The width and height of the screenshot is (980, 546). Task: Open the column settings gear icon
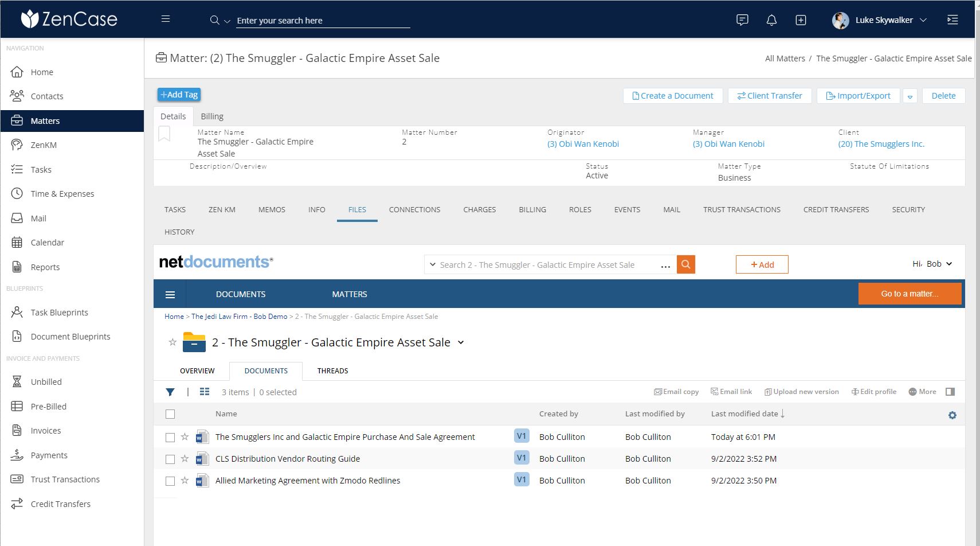point(952,414)
